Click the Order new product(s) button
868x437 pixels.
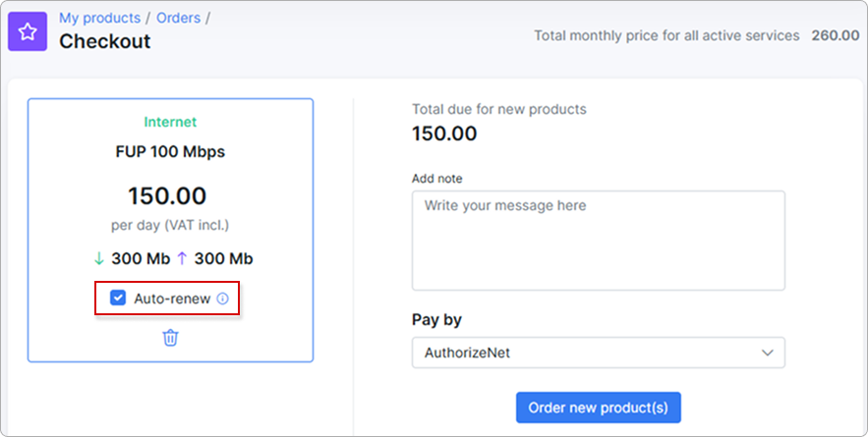[x=599, y=408]
